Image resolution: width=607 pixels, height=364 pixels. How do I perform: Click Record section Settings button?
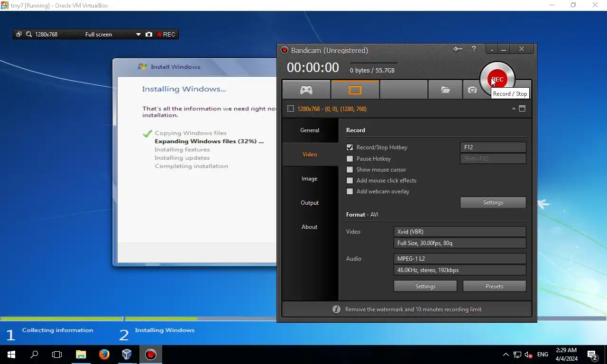coord(493,202)
